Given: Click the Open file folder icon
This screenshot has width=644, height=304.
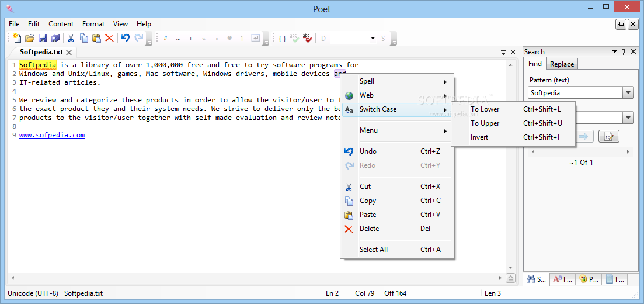Looking at the screenshot, I should pos(30,38).
